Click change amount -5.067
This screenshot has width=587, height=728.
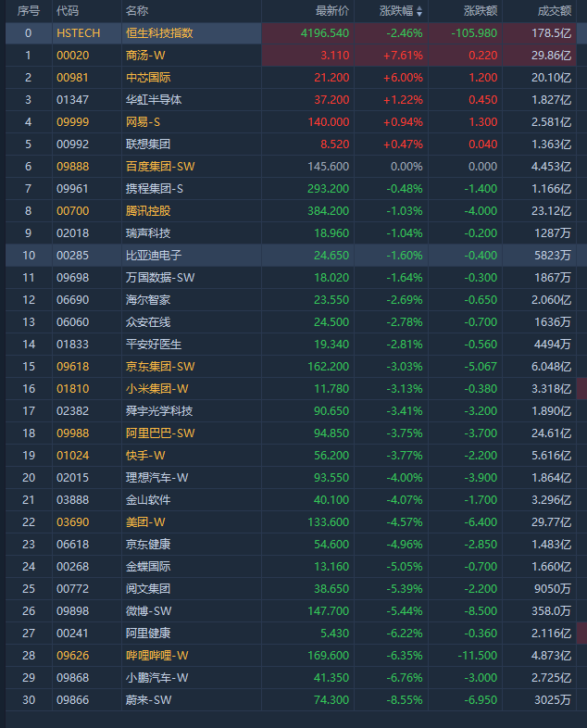click(x=481, y=368)
